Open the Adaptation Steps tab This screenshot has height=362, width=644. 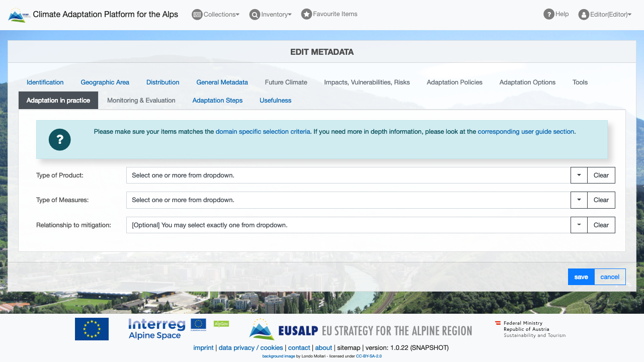[217, 101]
